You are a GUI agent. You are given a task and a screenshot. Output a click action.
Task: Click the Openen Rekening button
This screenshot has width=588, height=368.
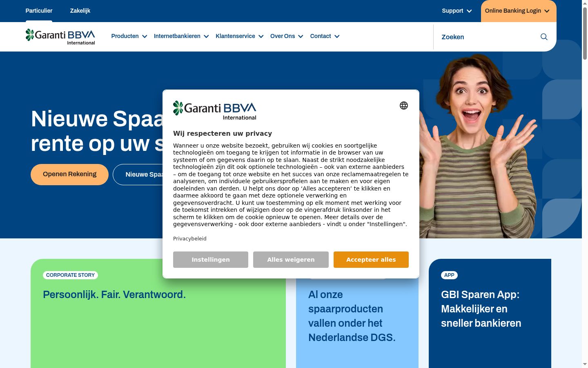[x=69, y=175]
